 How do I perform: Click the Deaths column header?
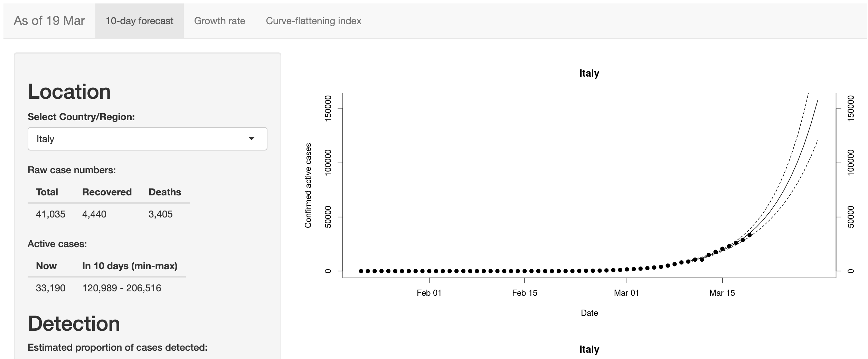pos(164,192)
